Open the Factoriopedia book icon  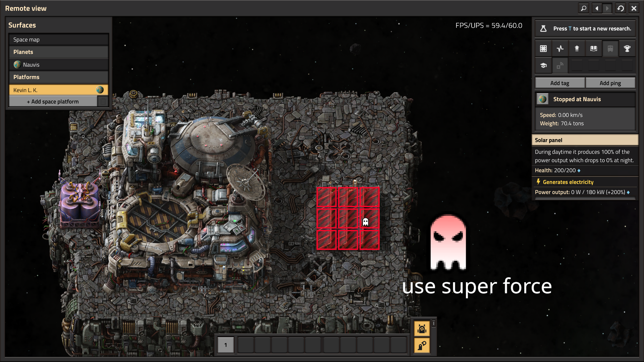[x=594, y=49]
